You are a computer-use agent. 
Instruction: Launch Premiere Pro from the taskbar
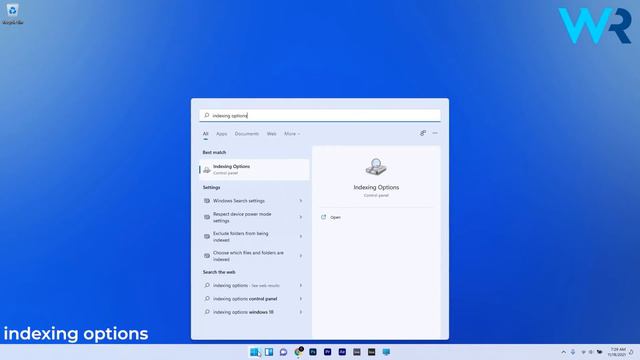click(x=327, y=352)
